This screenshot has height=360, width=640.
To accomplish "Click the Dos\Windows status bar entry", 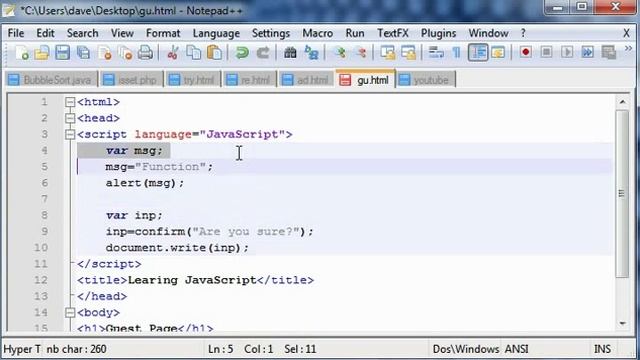I will coord(465,349).
